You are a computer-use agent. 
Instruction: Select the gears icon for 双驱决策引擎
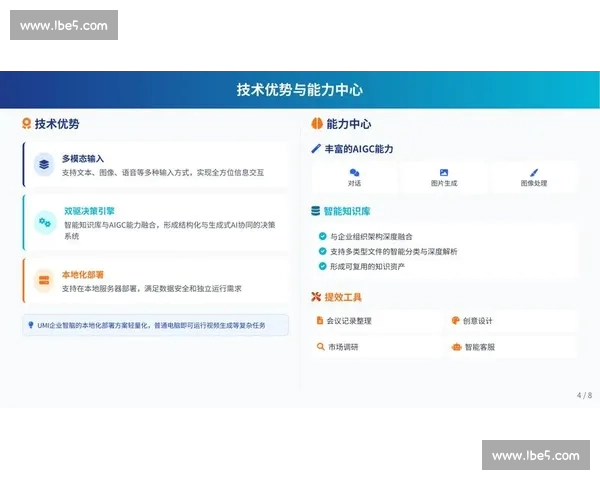[x=45, y=222]
